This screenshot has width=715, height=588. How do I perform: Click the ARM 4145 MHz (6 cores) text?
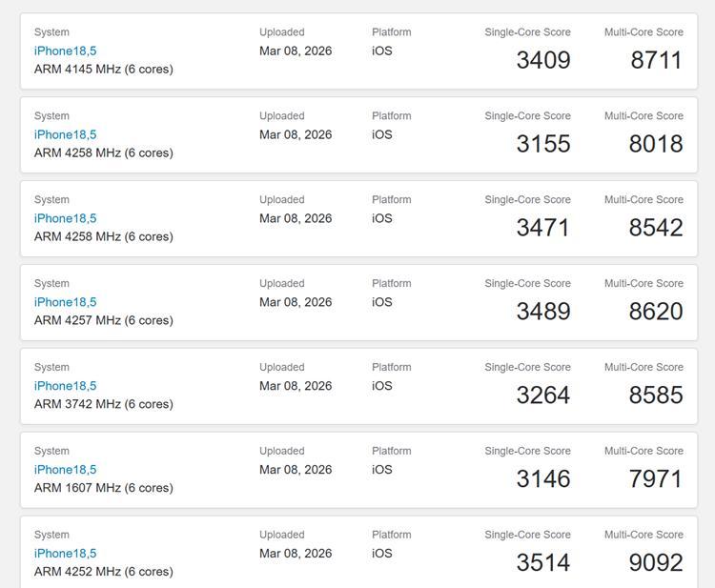tap(104, 70)
